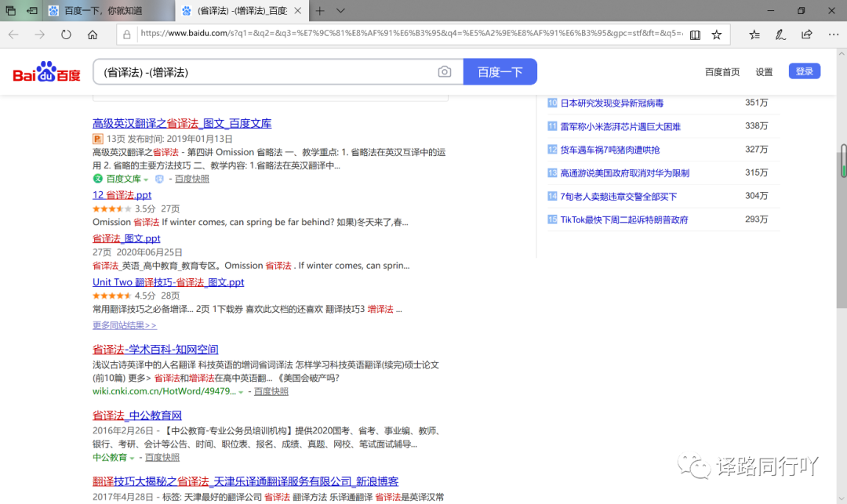Expand the 中公教育 source dropdown arrow
Image resolution: width=847 pixels, height=504 pixels.
132,458
